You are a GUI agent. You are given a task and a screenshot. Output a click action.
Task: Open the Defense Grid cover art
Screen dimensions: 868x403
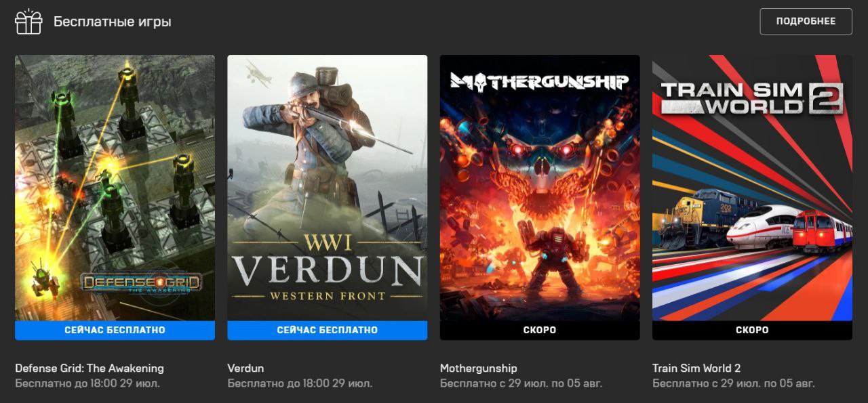[115, 188]
